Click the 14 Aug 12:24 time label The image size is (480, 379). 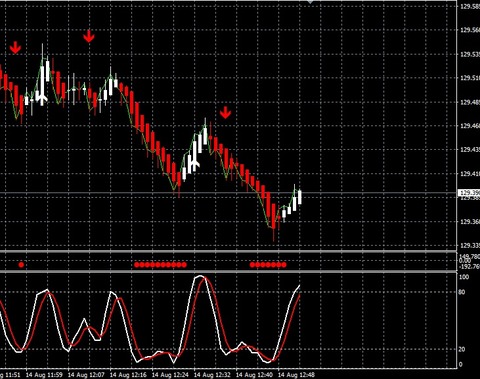tap(170, 375)
